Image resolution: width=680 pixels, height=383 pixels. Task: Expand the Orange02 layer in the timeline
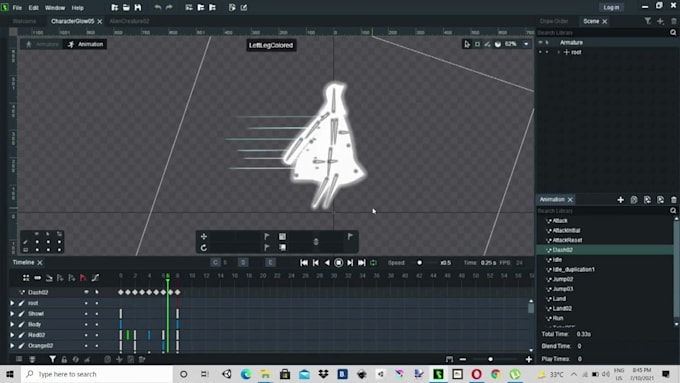12,346
